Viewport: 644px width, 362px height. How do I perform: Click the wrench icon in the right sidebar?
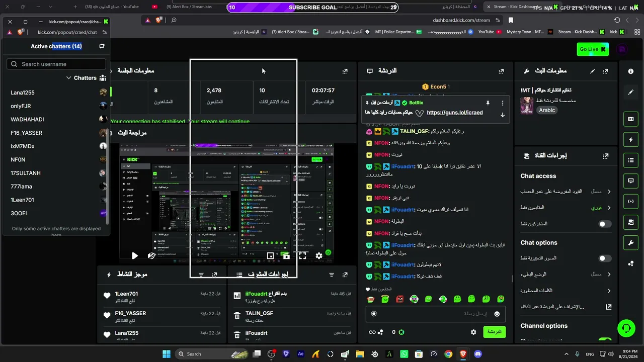pyautogui.click(x=630, y=243)
